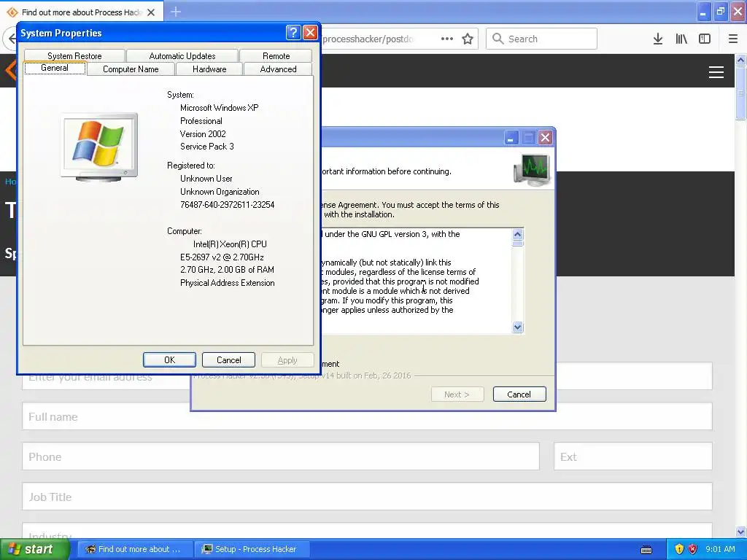The height and width of the screenshot is (560, 747).
Task: Click the Service Pack 3 text
Action: (x=206, y=146)
